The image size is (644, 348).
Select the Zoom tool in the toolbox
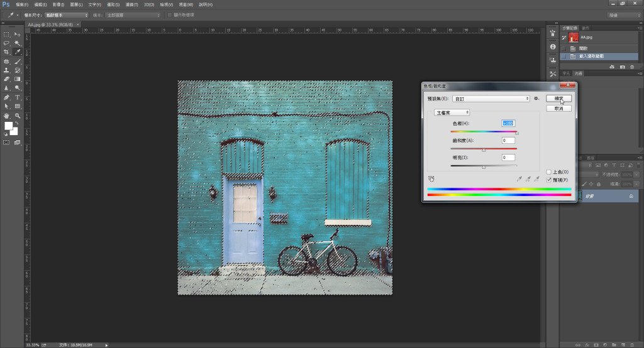(18, 116)
